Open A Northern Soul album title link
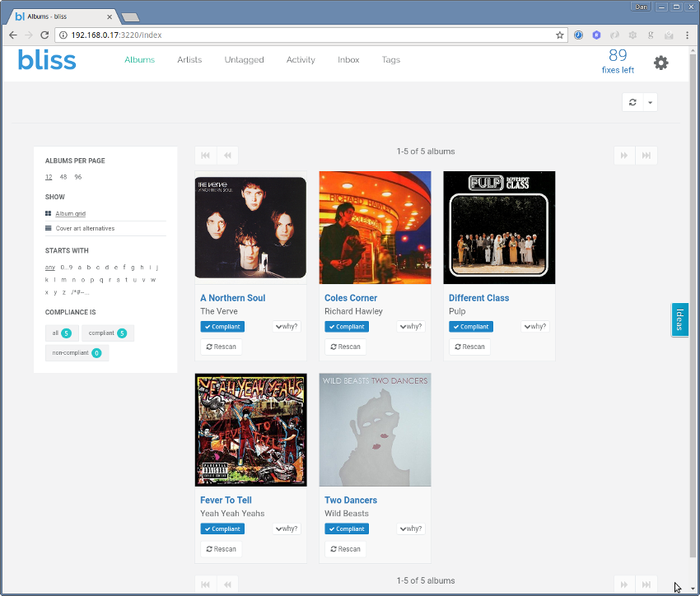700x596 pixels. click(232, 298)
